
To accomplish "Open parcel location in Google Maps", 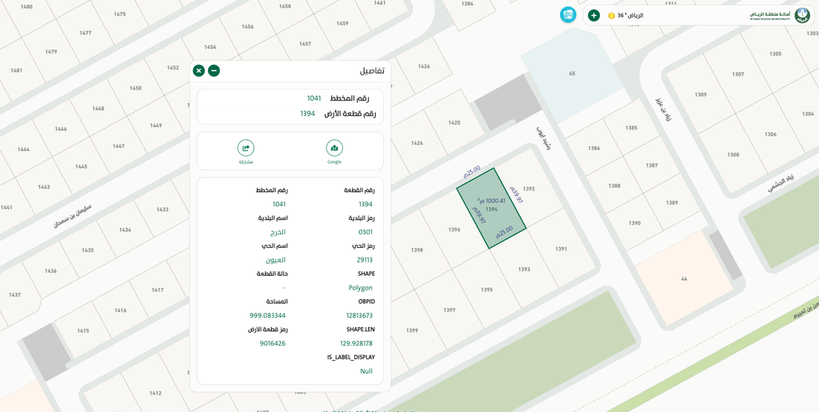I will pos(334,148).
